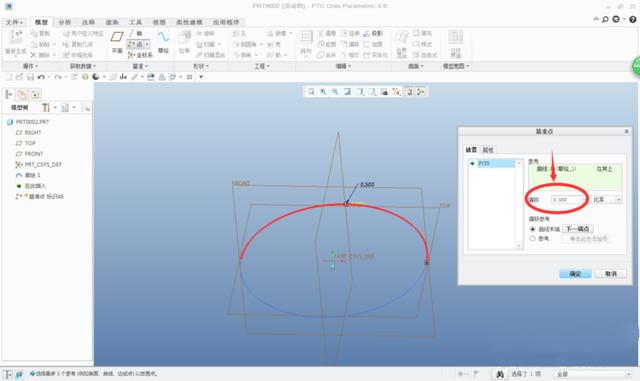Click the Redo arrow icon

pos(58,77)
